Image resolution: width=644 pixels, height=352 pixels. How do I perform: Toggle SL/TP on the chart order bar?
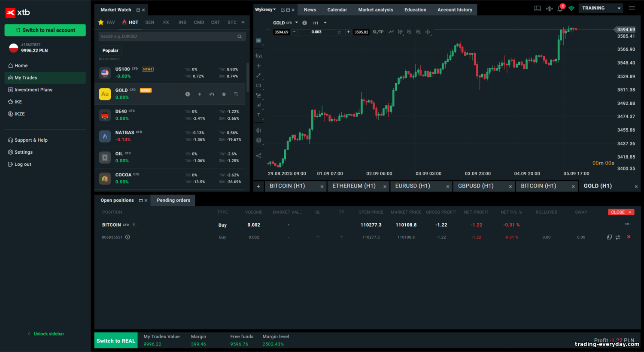tap(378, 32)
